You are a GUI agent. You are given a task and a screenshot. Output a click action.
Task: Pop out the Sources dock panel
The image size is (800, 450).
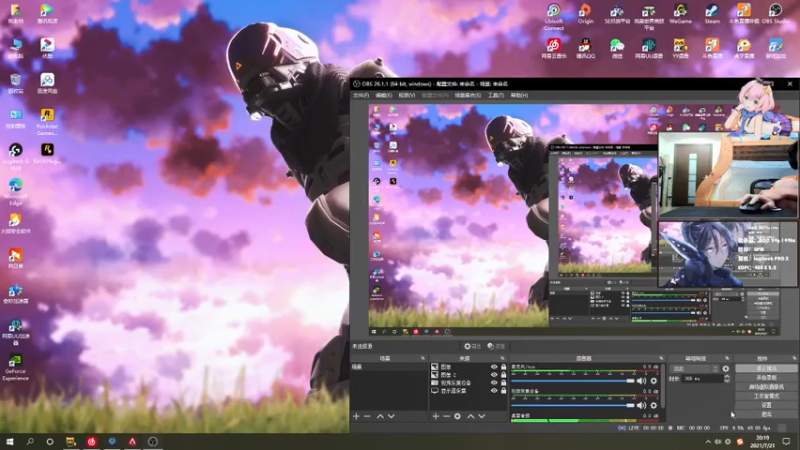click(x=502, y=358)
